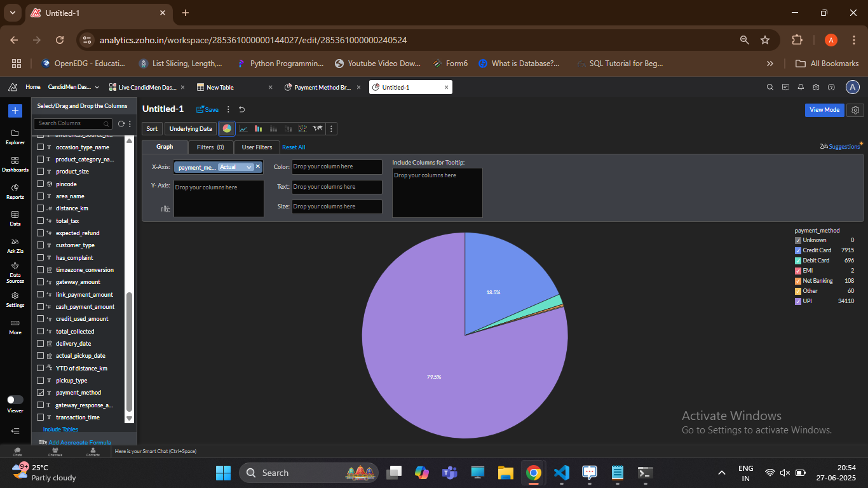Open the User Filters tab
This screenshot has height=488, width=868.
pos(257,147)
